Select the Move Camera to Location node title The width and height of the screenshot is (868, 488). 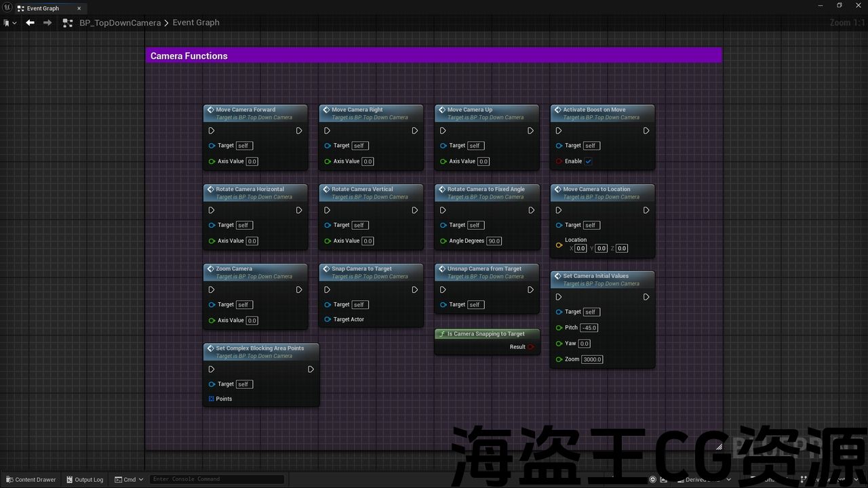[x=597, y=189]
